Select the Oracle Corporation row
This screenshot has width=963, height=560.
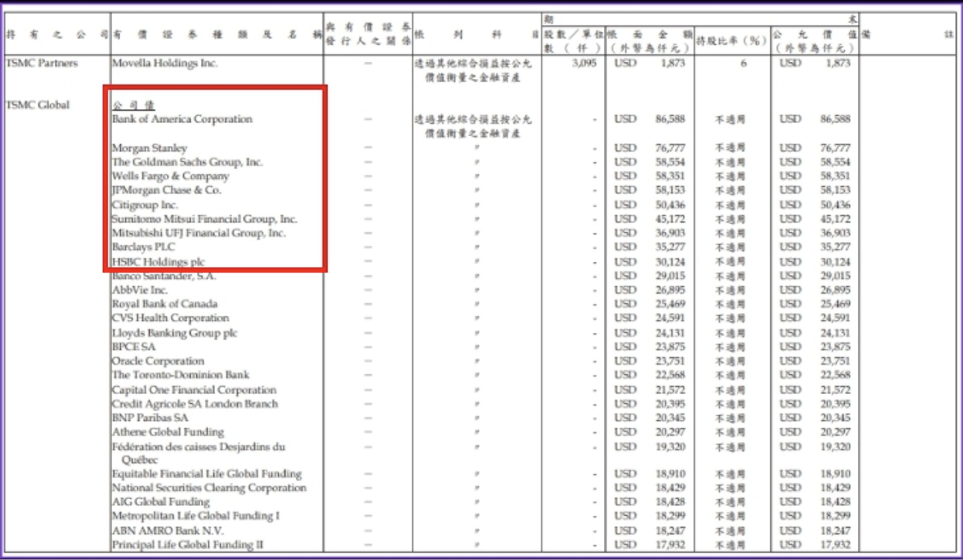coord(157,361)
